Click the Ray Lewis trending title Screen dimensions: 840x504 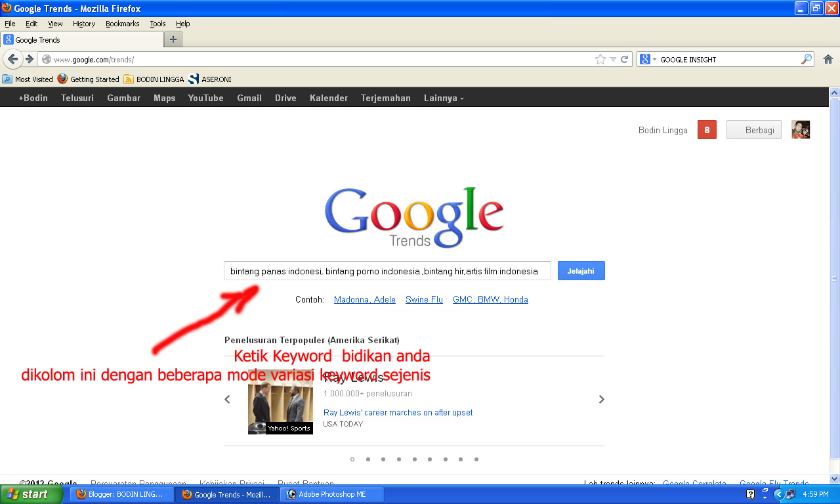[x=354, y=377]
